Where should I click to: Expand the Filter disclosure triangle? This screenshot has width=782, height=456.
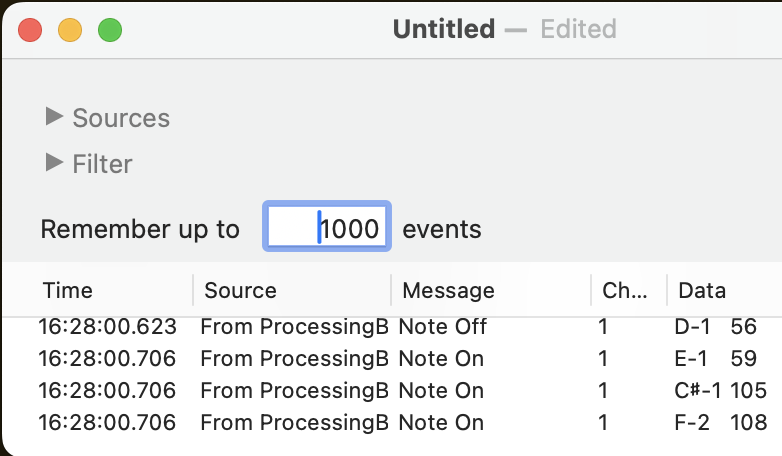[x=54, y=162]
